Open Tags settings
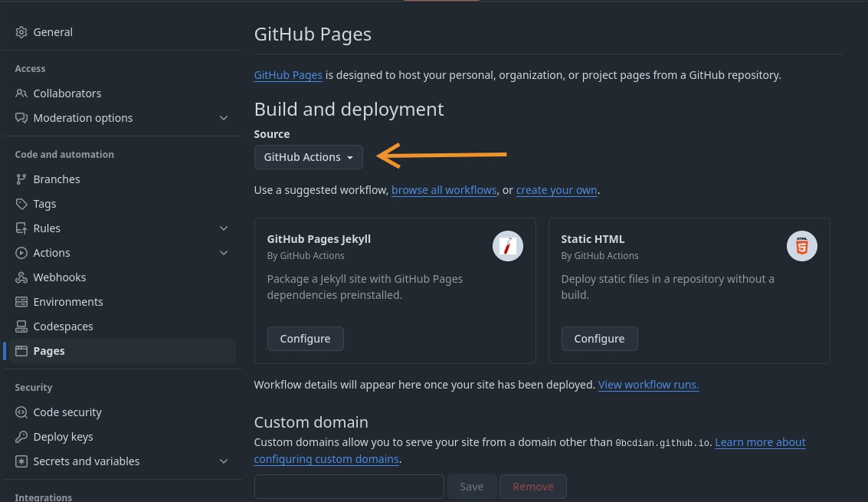 123,204
